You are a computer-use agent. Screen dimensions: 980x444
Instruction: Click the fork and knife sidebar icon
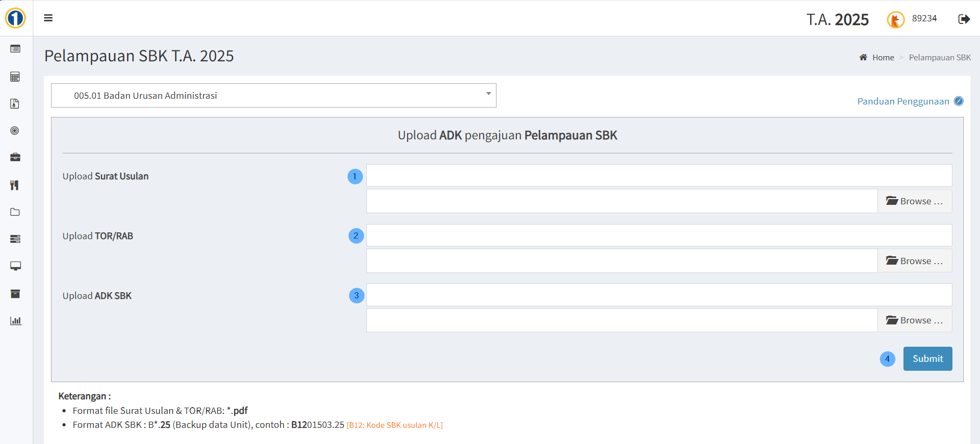coord(15,185)
